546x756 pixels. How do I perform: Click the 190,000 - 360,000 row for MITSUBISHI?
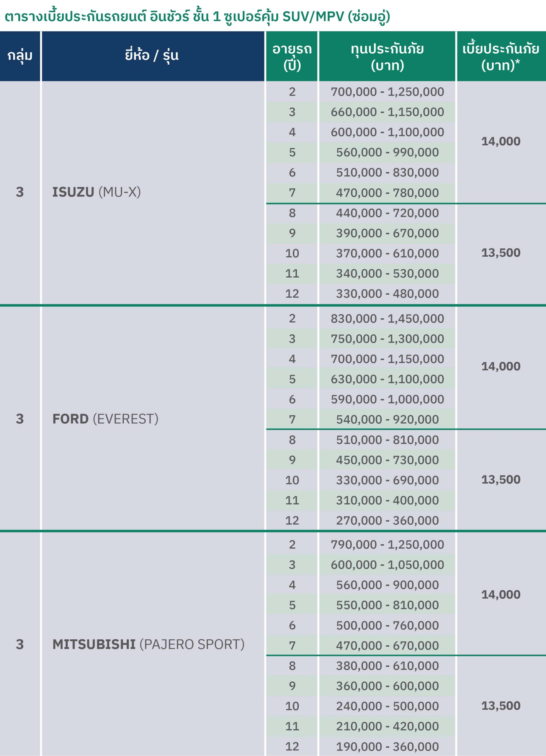(387, 746)
